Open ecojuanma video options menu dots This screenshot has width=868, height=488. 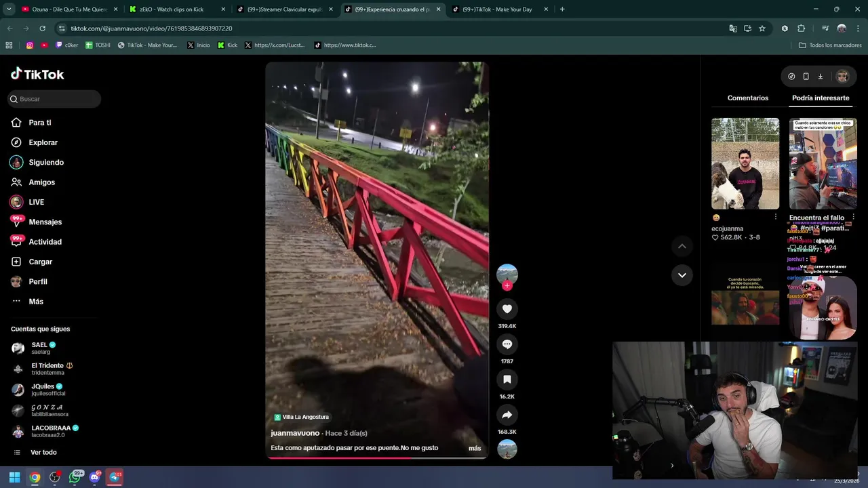(776, 217)
